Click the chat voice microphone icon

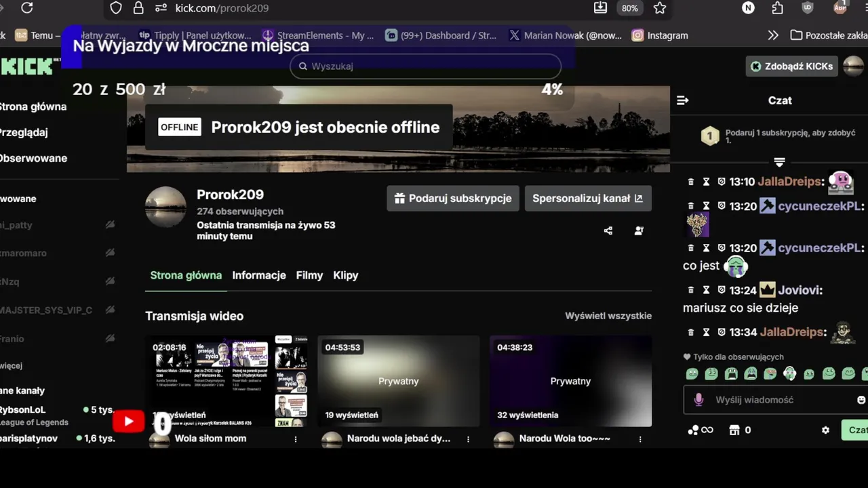click(699, 400)
